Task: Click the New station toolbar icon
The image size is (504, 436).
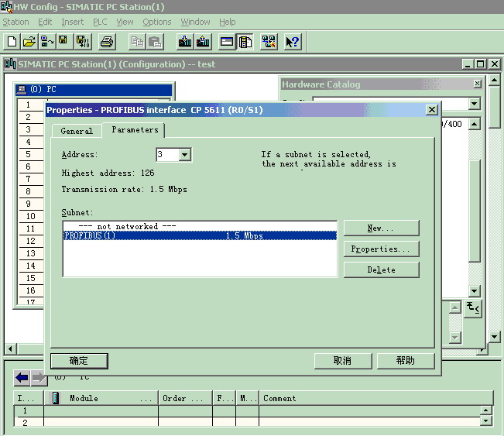Action: click(12, 41)
